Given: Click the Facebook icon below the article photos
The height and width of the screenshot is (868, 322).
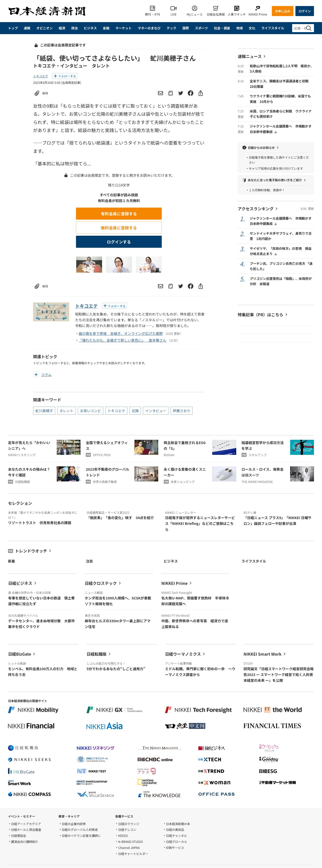Looking at the screenshot, I should coord(190,286).
